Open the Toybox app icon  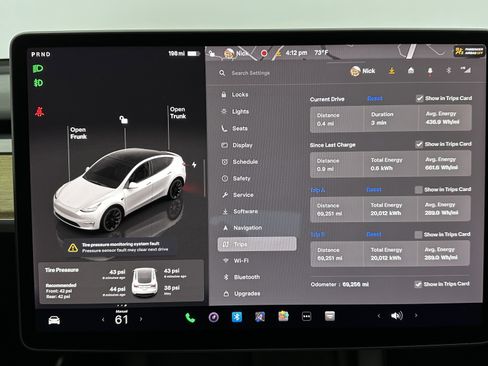(x=283, y=316)
